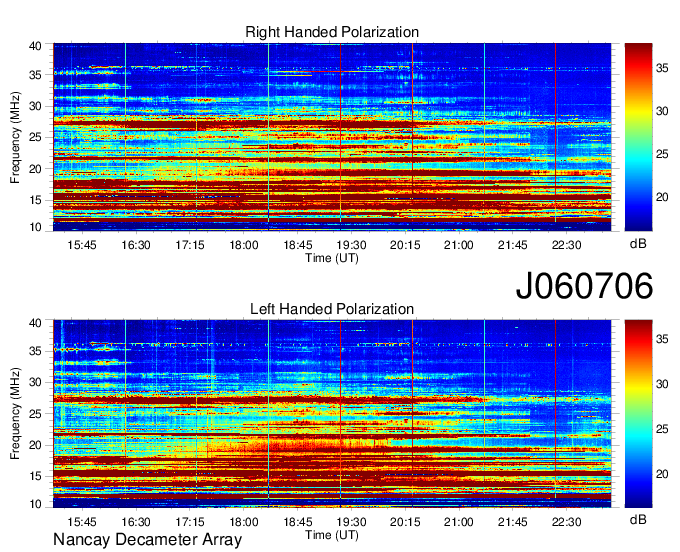Screen dimensions: 680x552
Task: Click the 30 MHz frequency tick of the Right Handed plot
Action: tap(35, 106)
